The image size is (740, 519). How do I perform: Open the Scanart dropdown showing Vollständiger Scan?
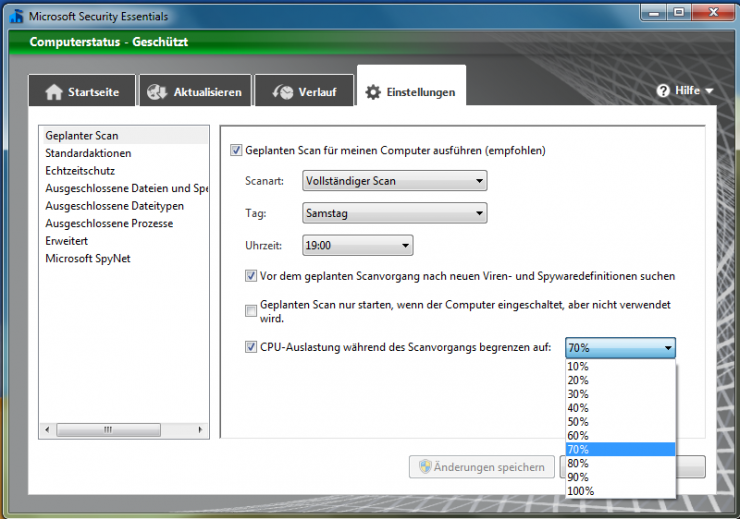coord(395,181)
